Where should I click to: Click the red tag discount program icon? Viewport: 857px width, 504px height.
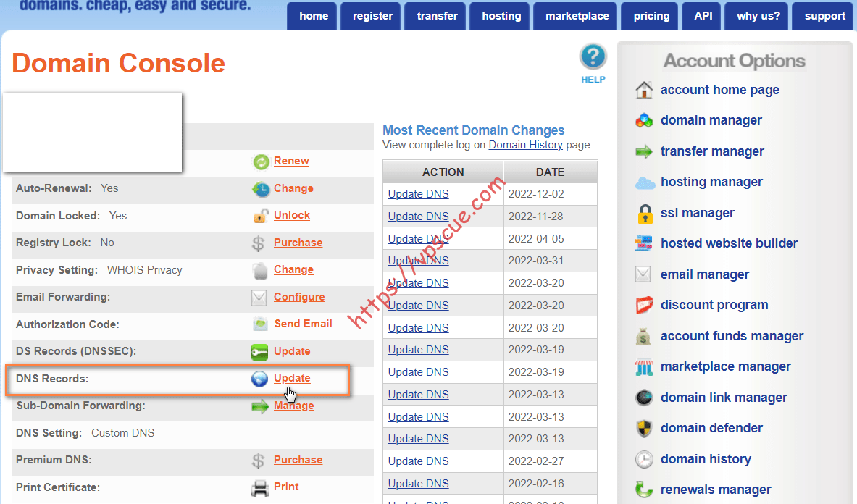click(x=645, y=306)
